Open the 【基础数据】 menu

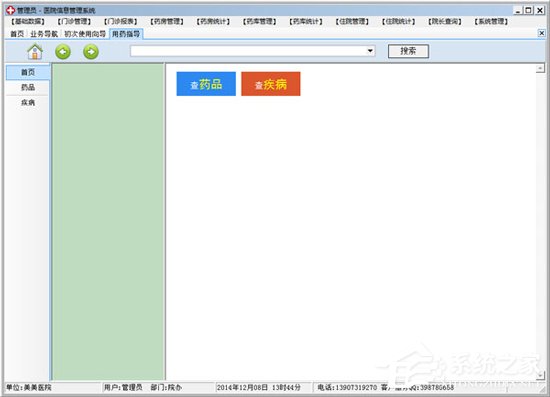[28, 22]
